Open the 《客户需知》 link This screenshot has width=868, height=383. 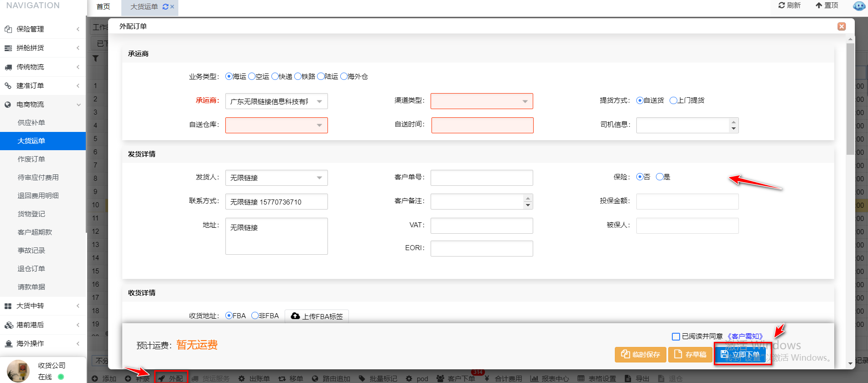click(x=745, y=336)
